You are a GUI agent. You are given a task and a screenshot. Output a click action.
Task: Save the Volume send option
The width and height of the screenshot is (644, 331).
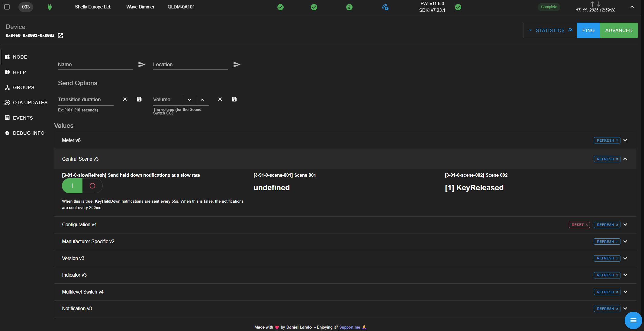[234, 99]
